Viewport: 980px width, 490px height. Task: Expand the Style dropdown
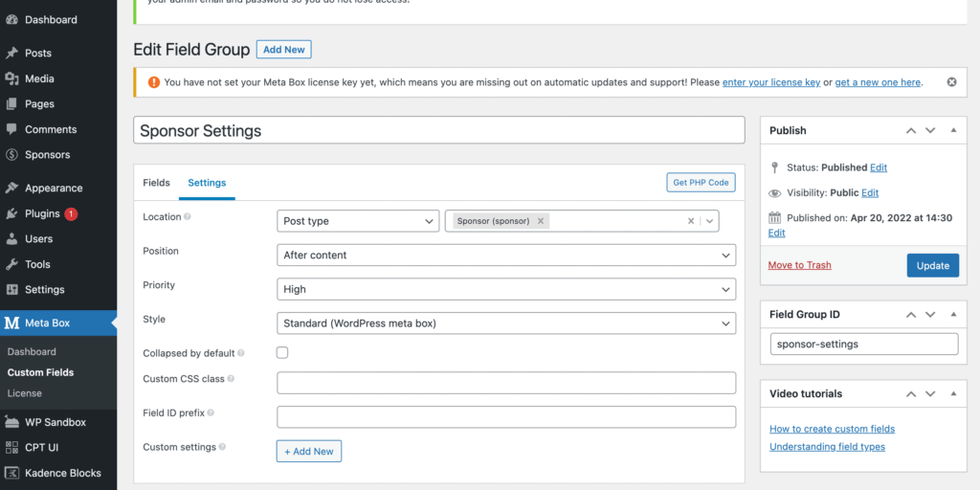pos(505,323)
